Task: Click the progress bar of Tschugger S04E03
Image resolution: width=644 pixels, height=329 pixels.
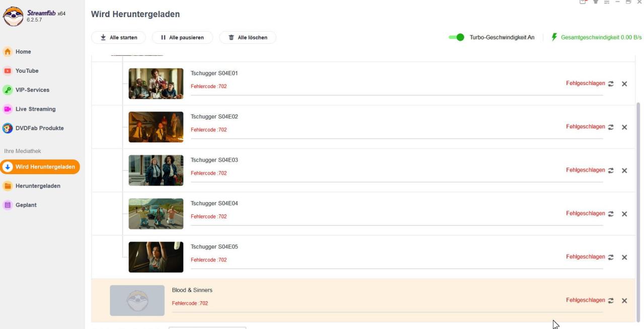Action: pyautogui.click(x=396, y=182)
